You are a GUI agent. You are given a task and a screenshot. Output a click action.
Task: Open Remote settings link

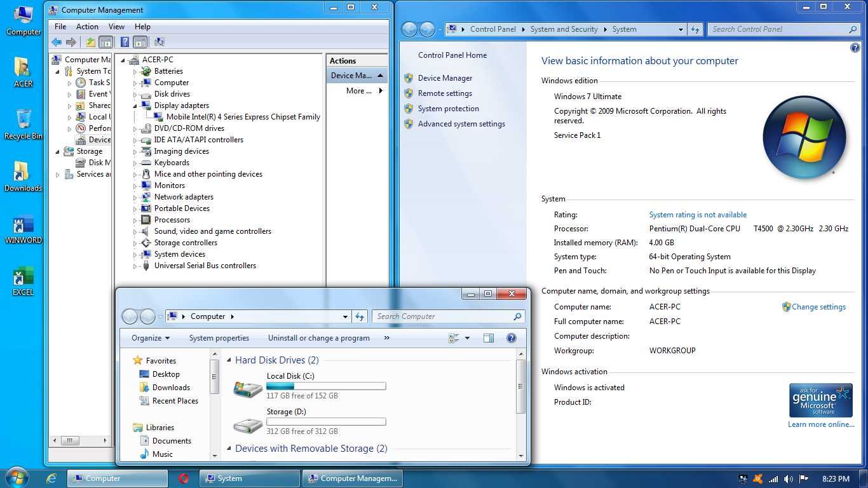point(445,93)
